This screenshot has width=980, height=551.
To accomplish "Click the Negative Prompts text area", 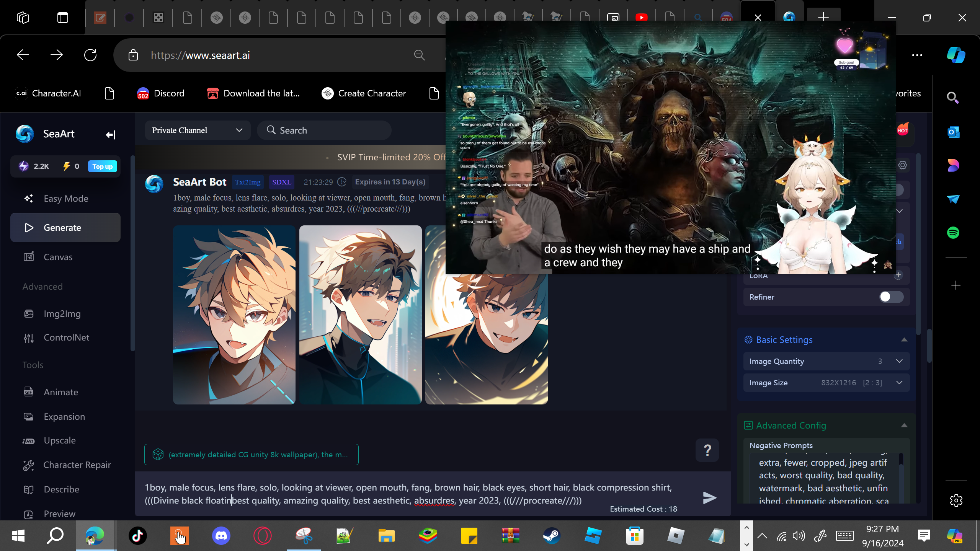I will 823,479.
